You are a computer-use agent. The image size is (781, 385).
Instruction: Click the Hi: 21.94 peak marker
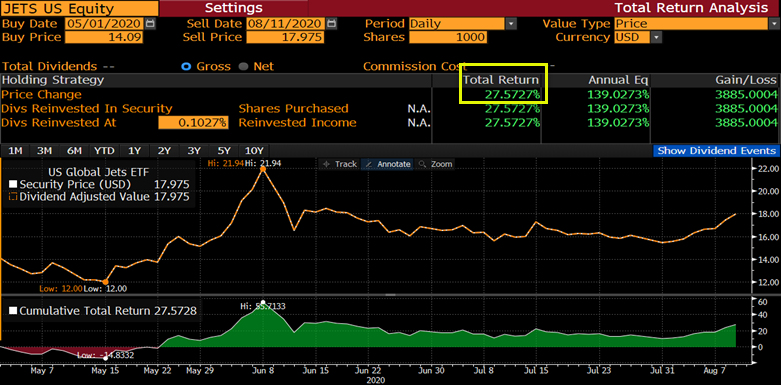(x=262, y=169)
